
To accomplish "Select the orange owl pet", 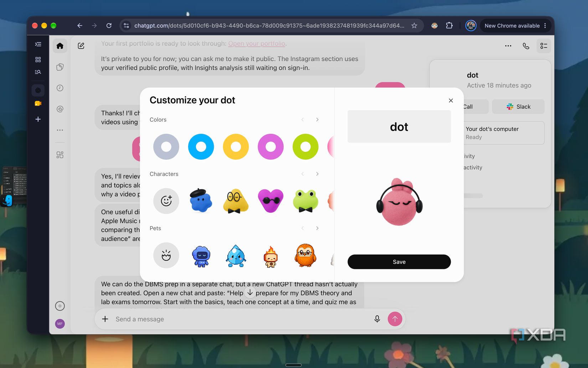I will [x=305, y=255].
